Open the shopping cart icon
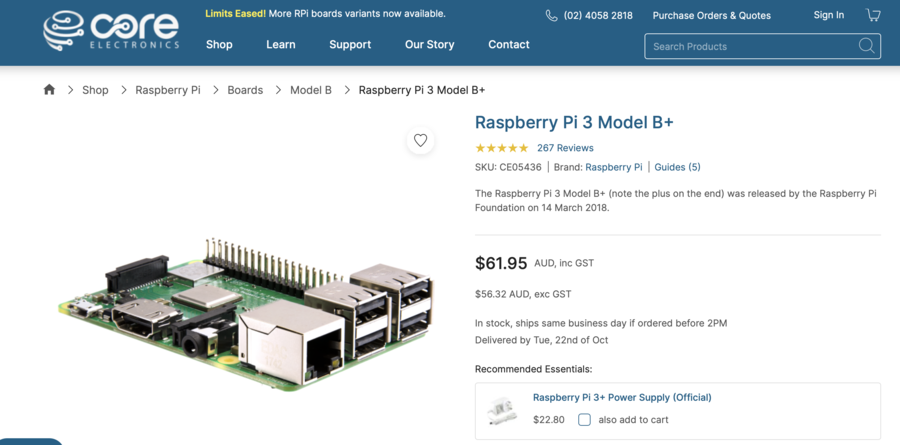Viewport: 900px width, 445px height. pyautogui.click(x=873, y=15)
